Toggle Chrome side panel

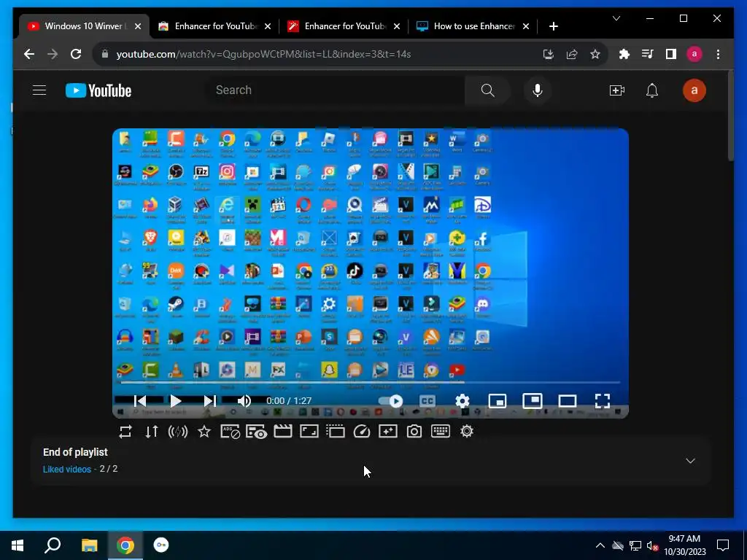click(x=671, y=54)
